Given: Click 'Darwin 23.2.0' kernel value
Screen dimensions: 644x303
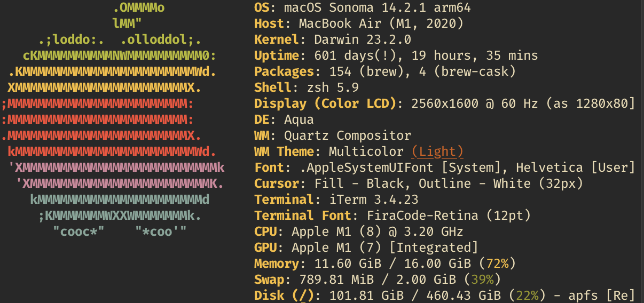Looking at the screenshot, I should [363, 40].
